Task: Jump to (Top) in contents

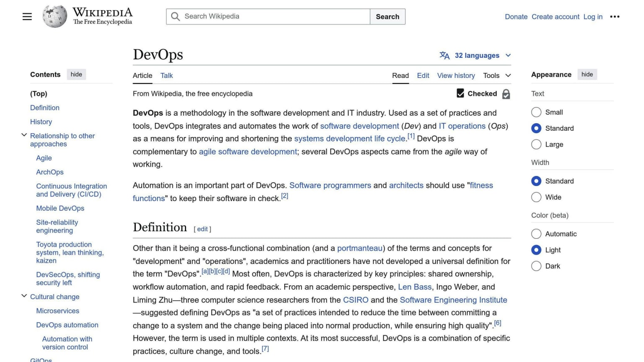Action: pyautogui.click(x=39, y=93)
